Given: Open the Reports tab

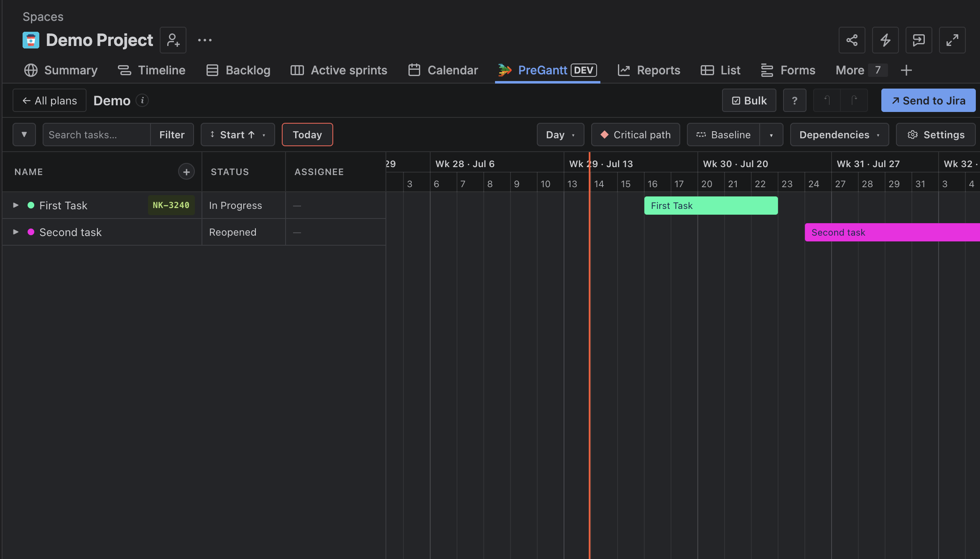Looking at the screenshot, I should tap(649, 70).
